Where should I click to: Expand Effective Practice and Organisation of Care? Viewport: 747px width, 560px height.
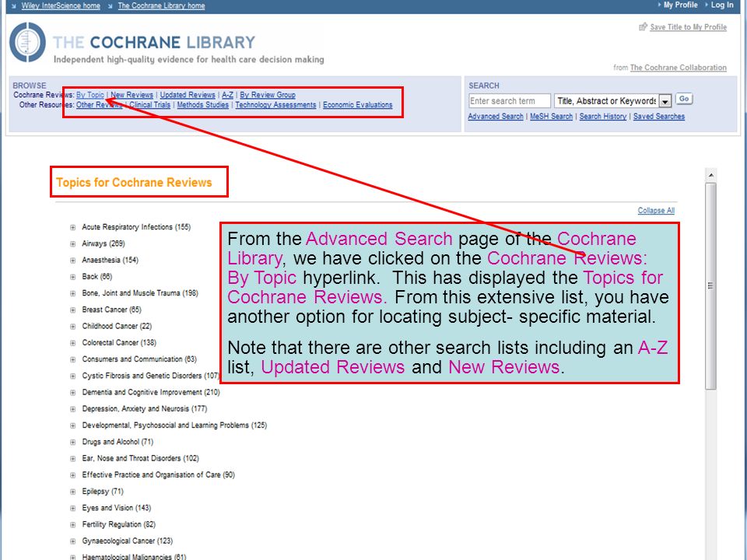point(73,475)
